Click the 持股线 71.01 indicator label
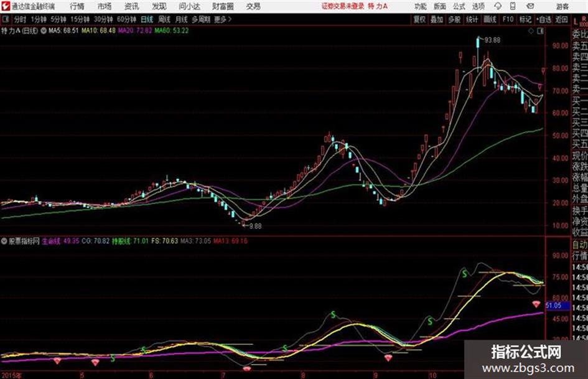588x379 pixels. pos(130,241)
